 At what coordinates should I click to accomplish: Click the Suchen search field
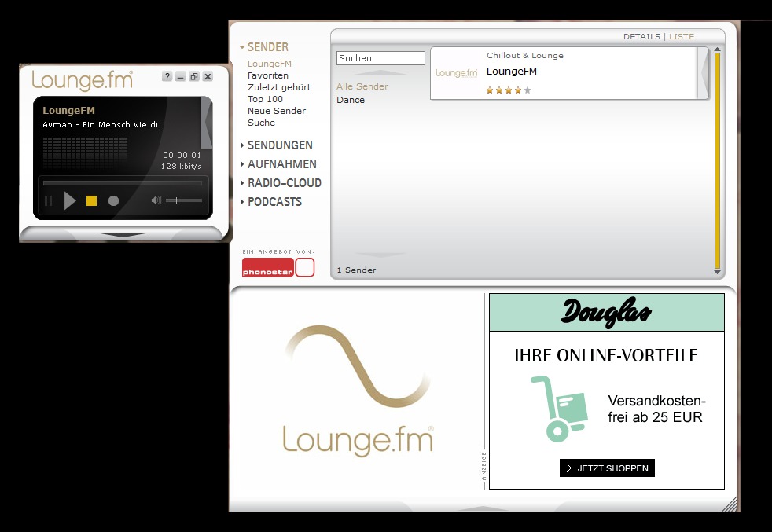[380, 58]
